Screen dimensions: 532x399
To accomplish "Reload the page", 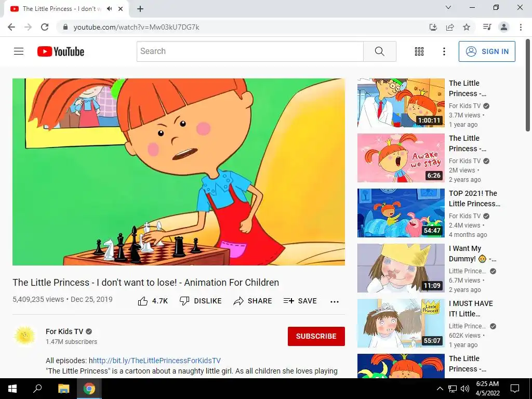I will (45, 27).
